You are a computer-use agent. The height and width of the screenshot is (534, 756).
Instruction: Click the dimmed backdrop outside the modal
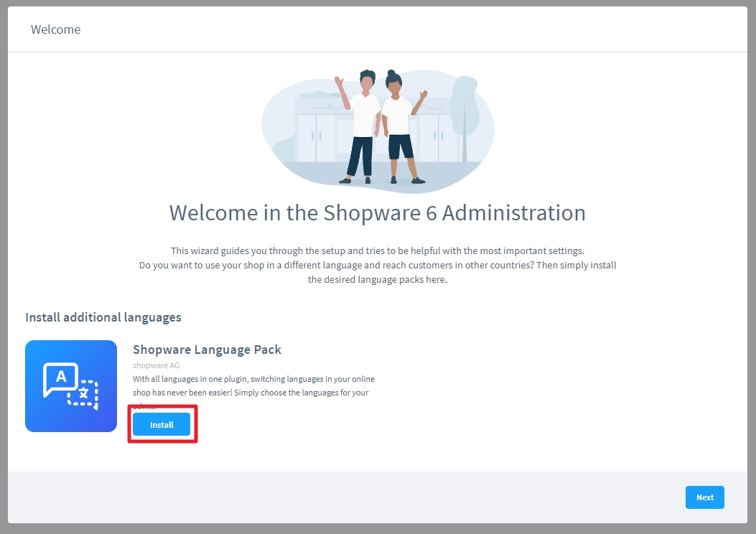[4, 287]
